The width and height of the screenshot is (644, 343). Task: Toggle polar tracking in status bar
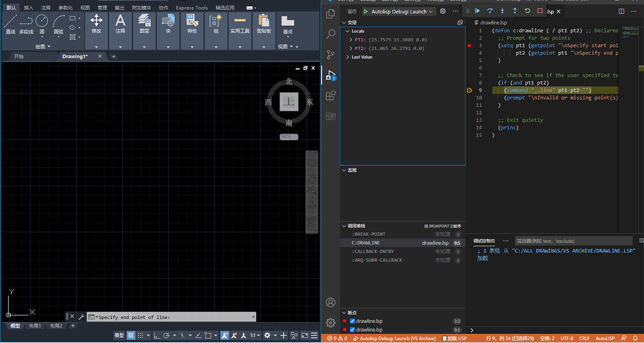tap(166, 335)
